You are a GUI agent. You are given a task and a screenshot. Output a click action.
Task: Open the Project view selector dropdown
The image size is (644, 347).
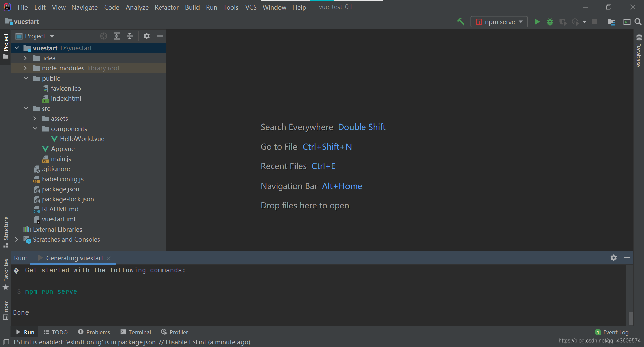pyautogui.click(x=35, y=36)
